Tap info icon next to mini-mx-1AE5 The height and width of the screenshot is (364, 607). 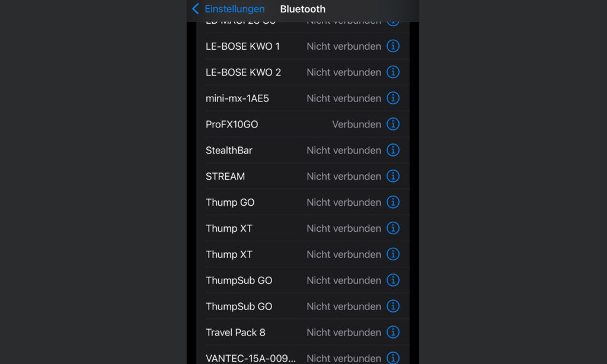393,98
